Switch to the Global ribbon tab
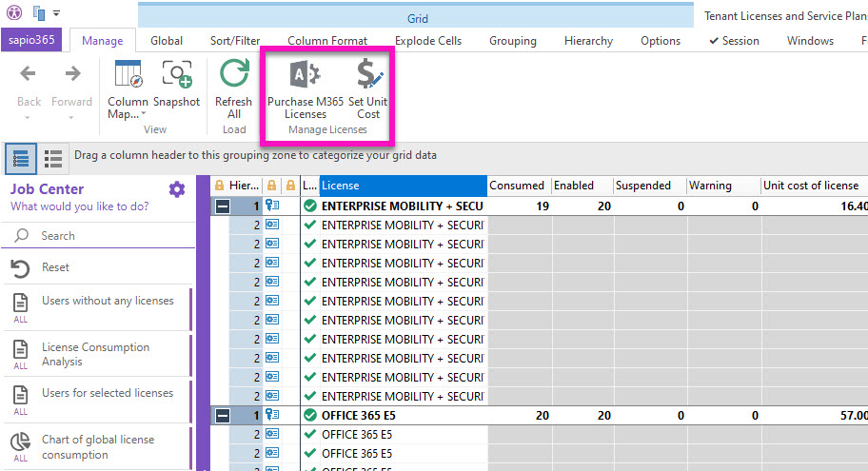 [167, 40]
